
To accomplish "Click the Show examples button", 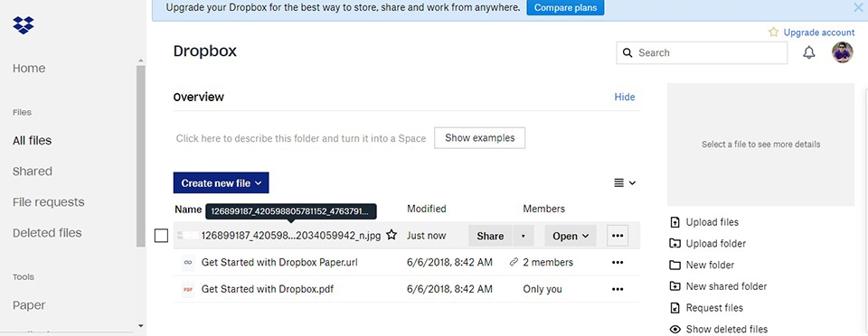I will pyautogui.click(x=479, y=138).
